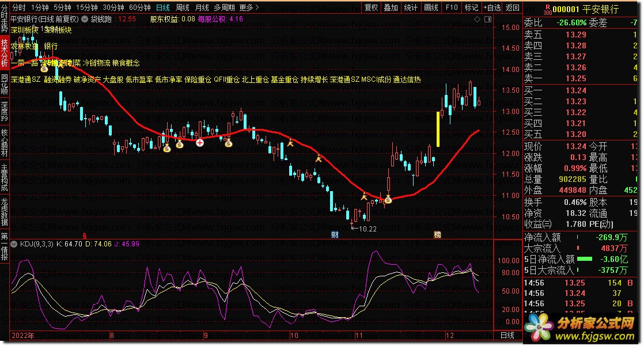Image resolution: width=644 pixels, height=346 pixels.
Task: Switch to 分时 view
Action: (19, 7)
